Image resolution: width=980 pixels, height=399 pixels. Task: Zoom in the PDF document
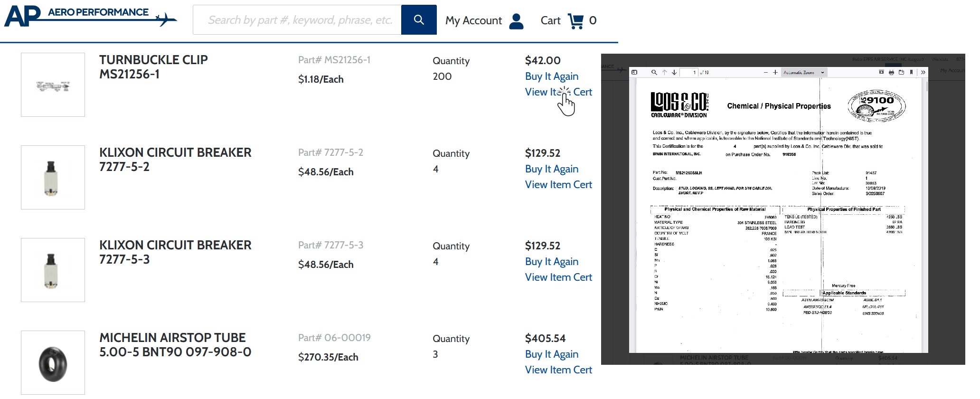click(775, 72)
